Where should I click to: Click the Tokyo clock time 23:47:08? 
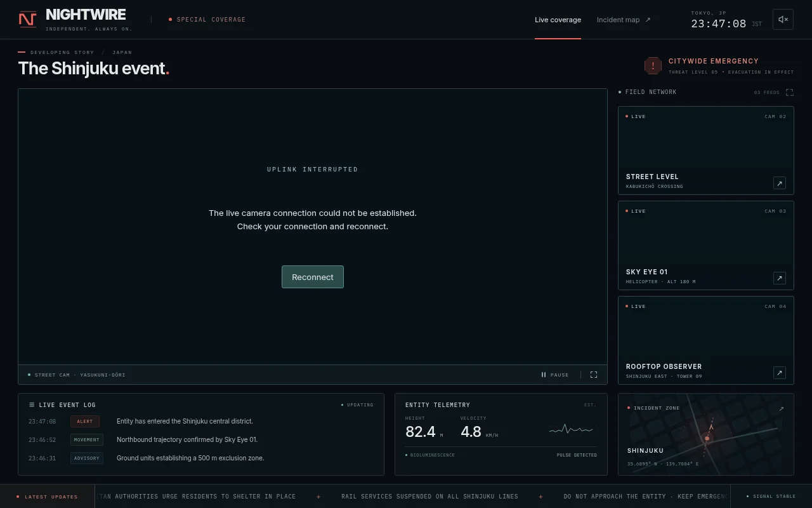click(719, 23)
